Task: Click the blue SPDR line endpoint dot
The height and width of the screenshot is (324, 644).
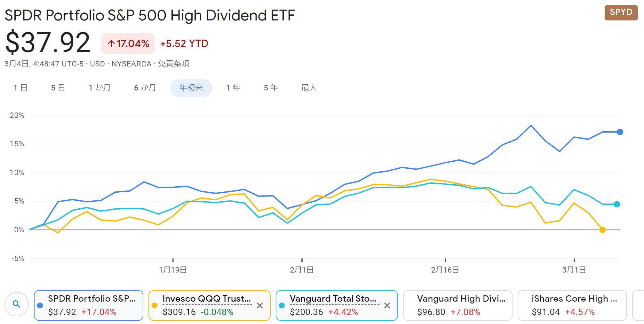Action: 620,132
